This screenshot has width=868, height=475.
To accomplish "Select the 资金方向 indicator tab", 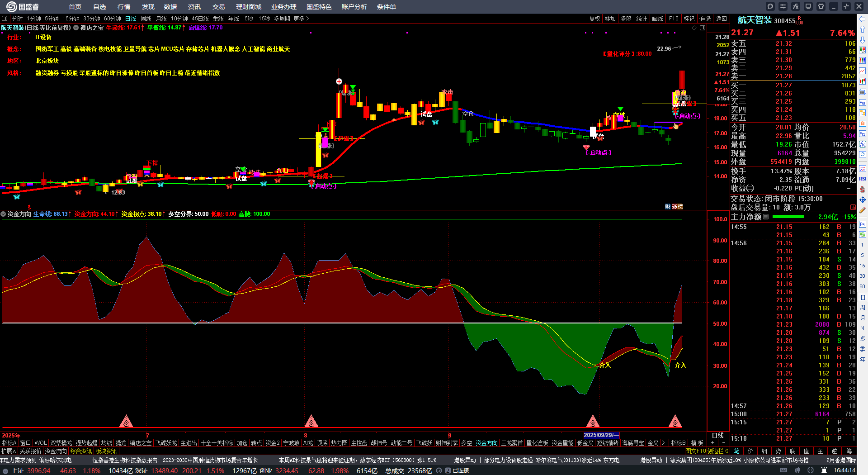I will click(x=486, y=443).
